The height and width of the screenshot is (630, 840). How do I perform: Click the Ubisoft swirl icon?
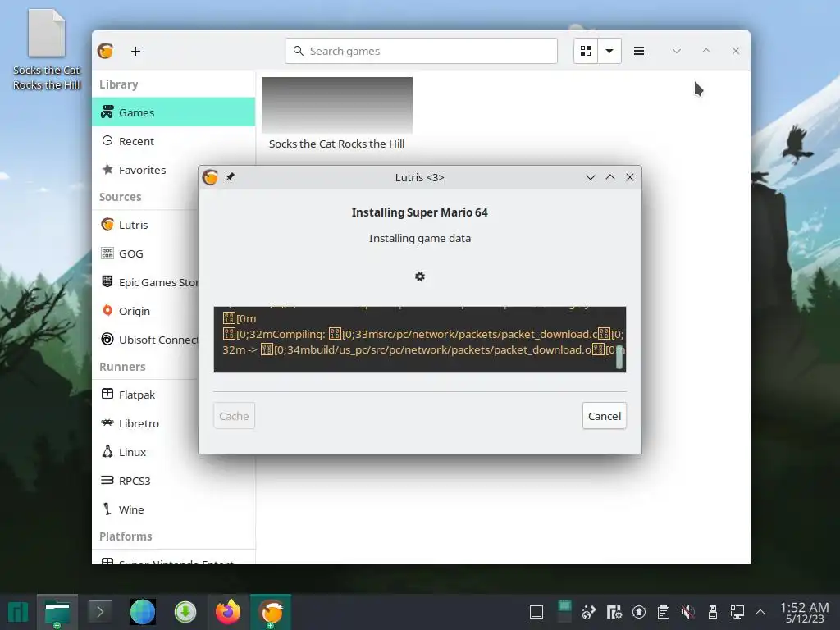point(107,339)
